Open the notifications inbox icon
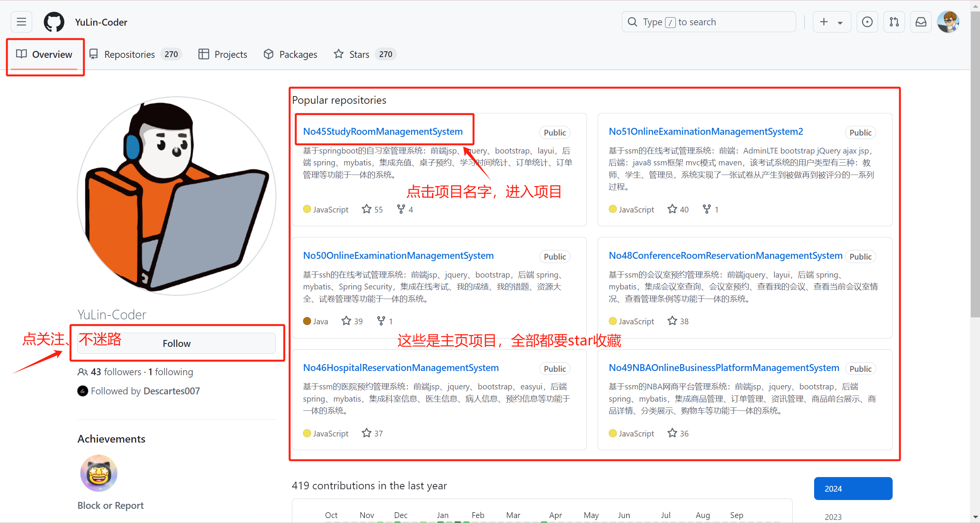This screenshot has width=980, height=523. [x=921, y=22]
